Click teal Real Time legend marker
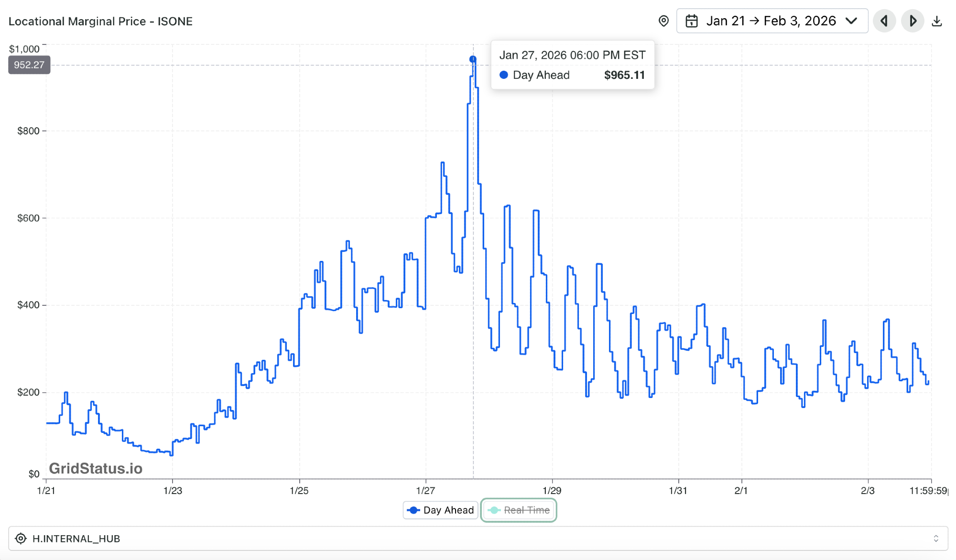Image resolution: width=956 pixels, height=560 pixels. (x=494, y=510)
